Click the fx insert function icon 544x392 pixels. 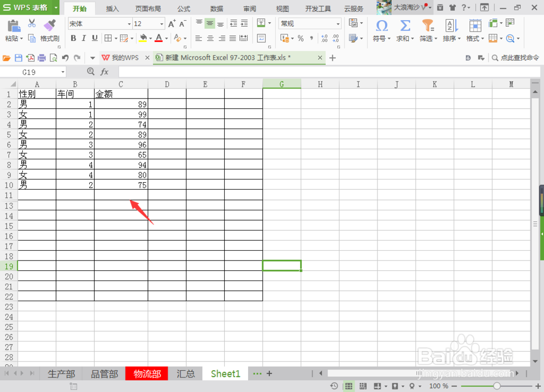pos(104,72)
